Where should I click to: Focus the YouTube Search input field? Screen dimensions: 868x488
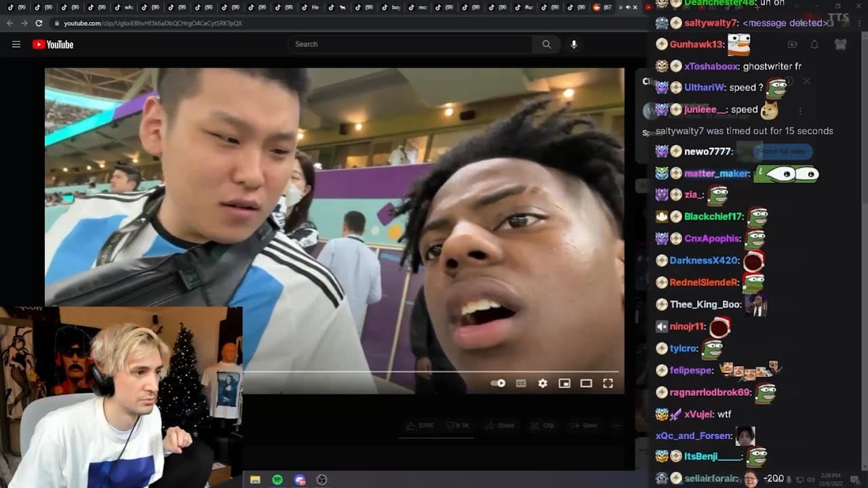[410, 44]
